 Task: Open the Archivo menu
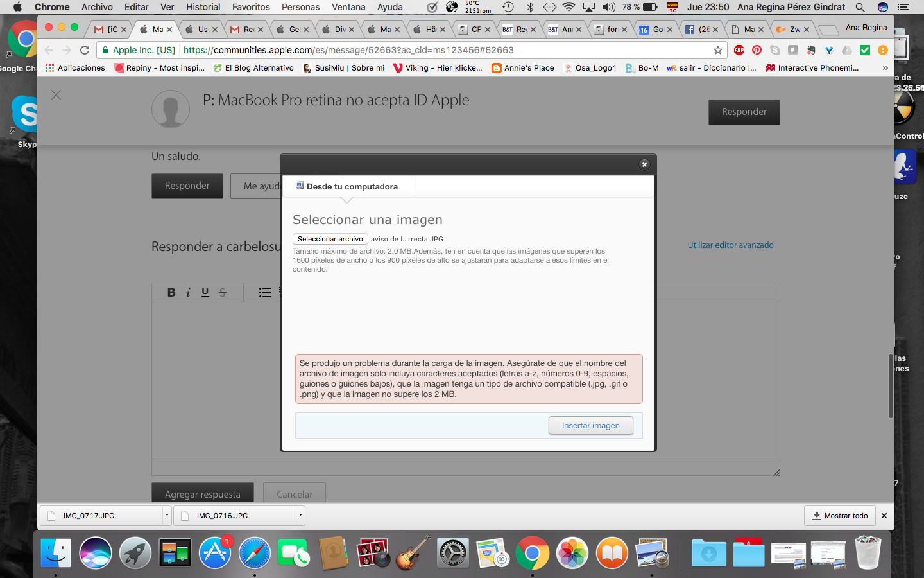point(97,7)
